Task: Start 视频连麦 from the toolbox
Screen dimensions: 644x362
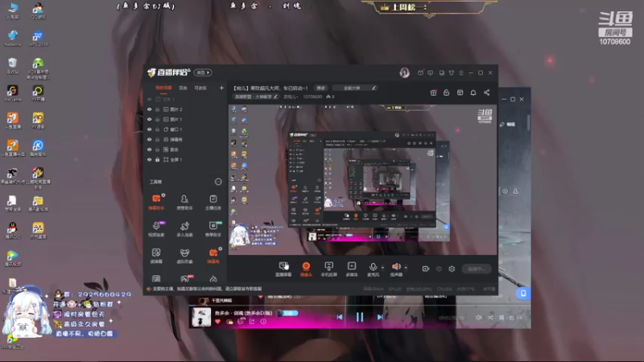Action: [156, 228]
